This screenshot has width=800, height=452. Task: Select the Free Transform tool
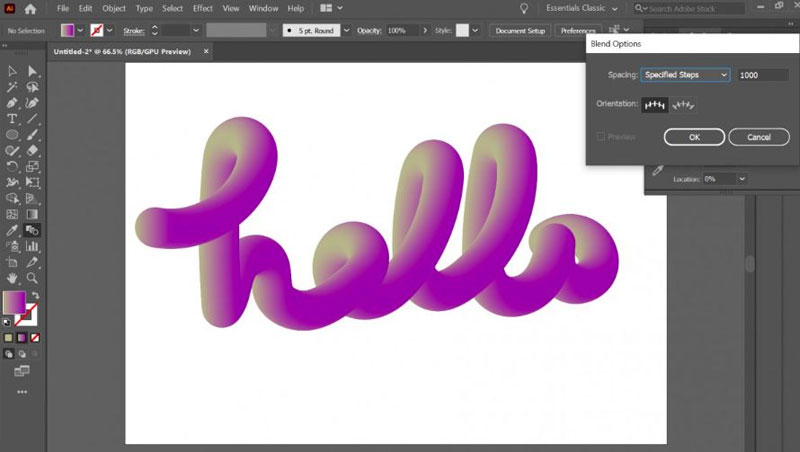pyautogui.click(x=32, y=182)
